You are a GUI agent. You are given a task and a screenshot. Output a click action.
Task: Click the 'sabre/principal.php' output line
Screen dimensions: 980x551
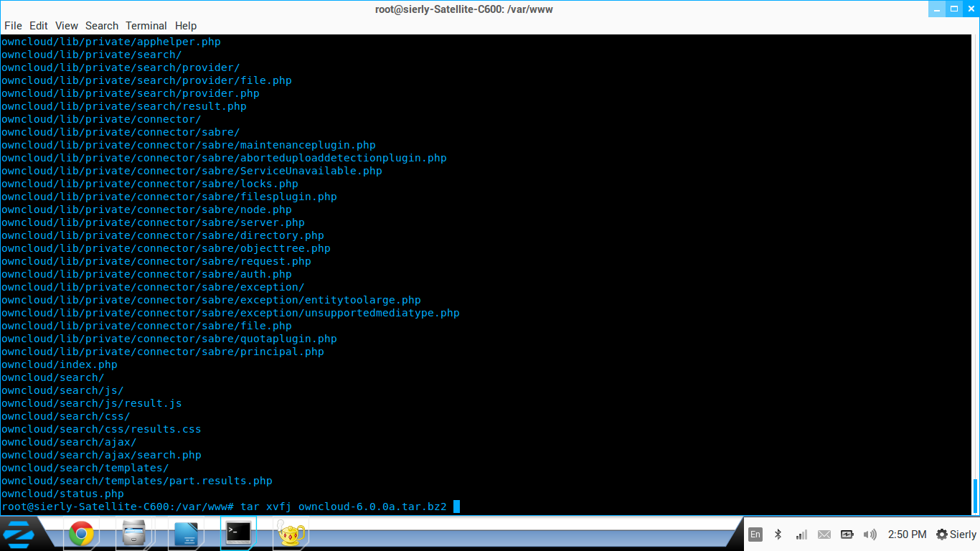(x=163, y=352)
